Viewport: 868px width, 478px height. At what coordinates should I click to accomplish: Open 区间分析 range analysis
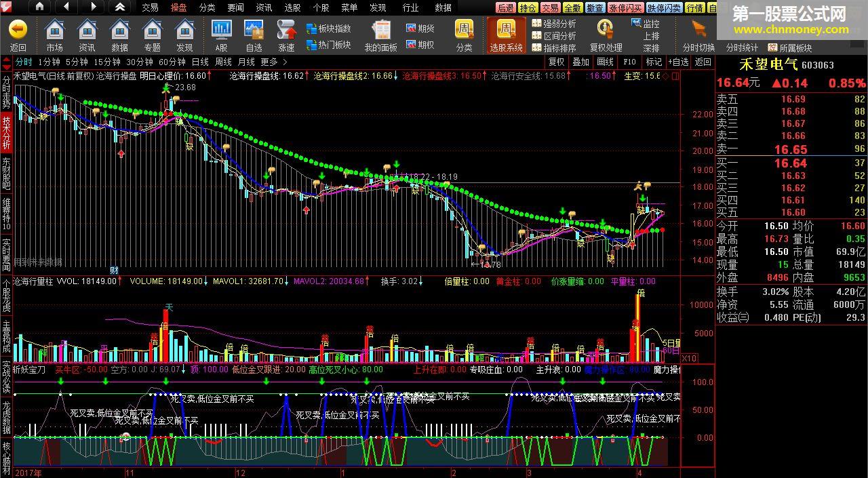(554, 36)
